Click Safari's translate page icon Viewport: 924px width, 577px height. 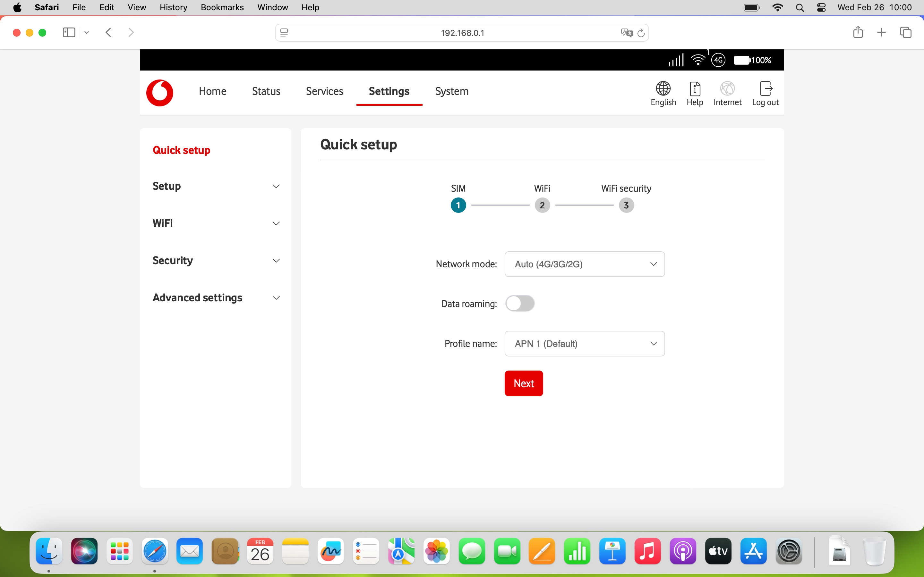click(x=626, y=33)
